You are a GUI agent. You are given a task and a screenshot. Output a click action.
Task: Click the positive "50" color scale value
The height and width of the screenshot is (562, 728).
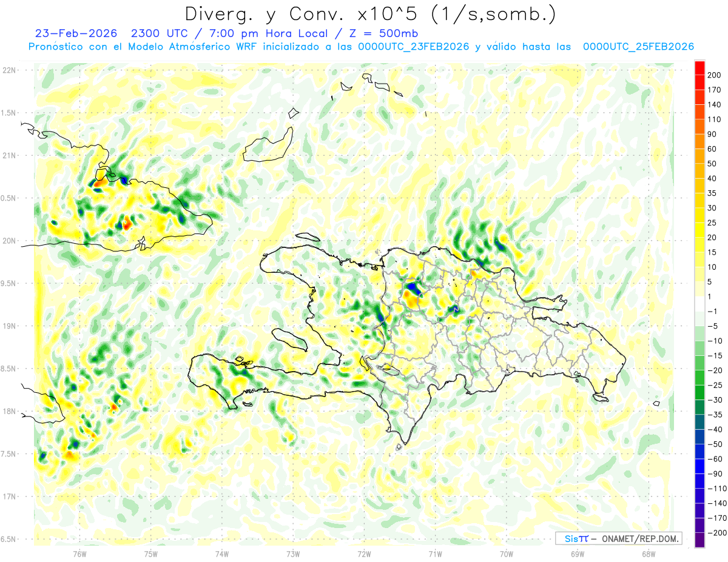[x=712, y=164]
